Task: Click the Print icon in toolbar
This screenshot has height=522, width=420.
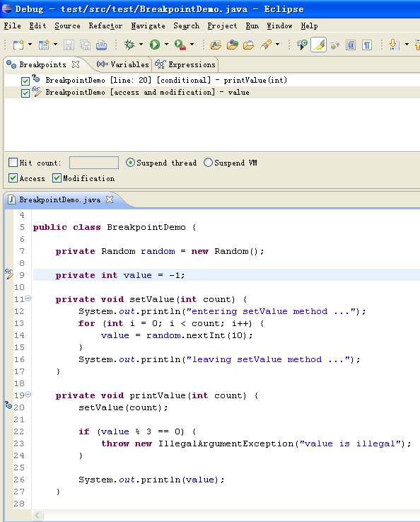Action: click(x=102, y=45)
